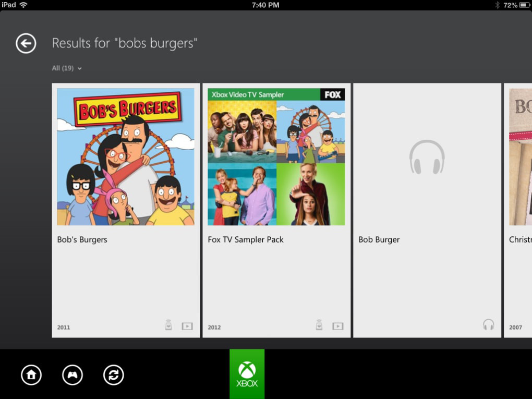Go to Home in the bottom bar
The width and height of the screenshot is (532, 399).
pyautogui.click(x=31, y=375)
